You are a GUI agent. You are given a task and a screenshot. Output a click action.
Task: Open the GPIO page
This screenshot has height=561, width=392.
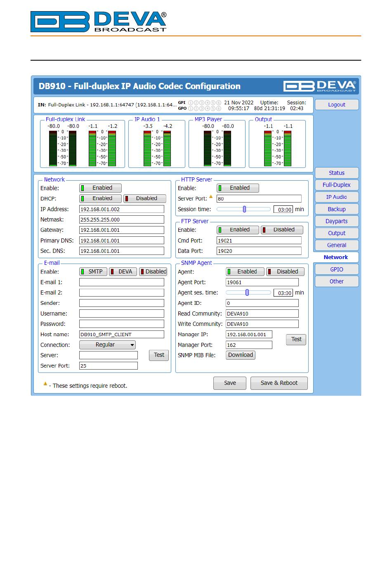(337, 269)
